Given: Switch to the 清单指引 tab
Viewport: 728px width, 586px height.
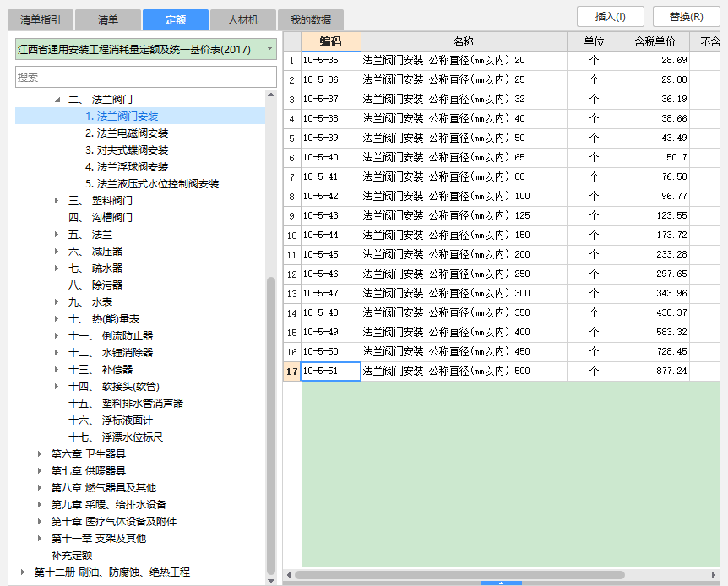Looking at the screenshot, I should pos(40,19).
